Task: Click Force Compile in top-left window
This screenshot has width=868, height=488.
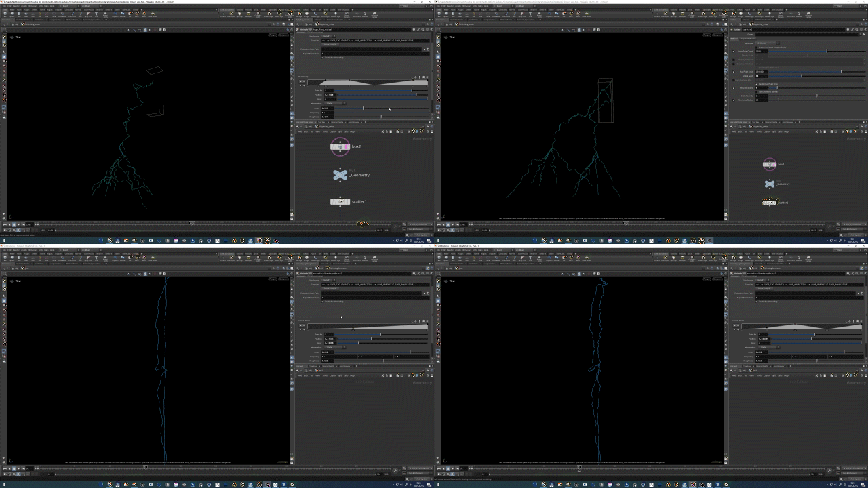Action: (x=330, y=44)
